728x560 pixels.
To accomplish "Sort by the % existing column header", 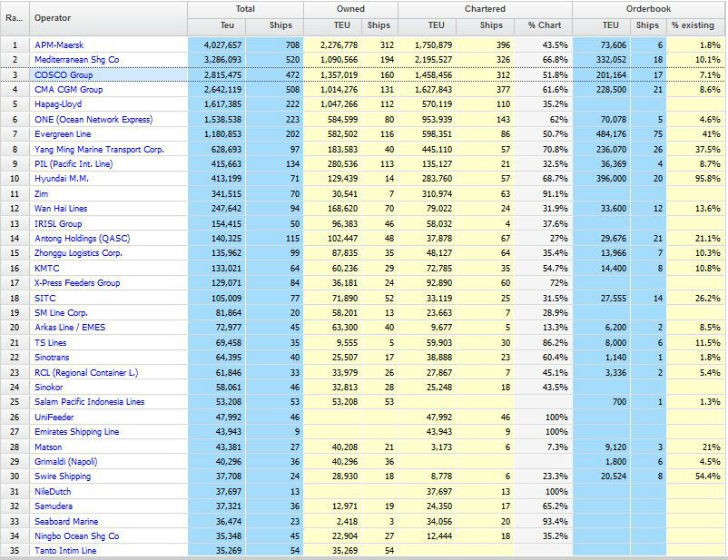I will pyautogui.click(x=693, y=25).
